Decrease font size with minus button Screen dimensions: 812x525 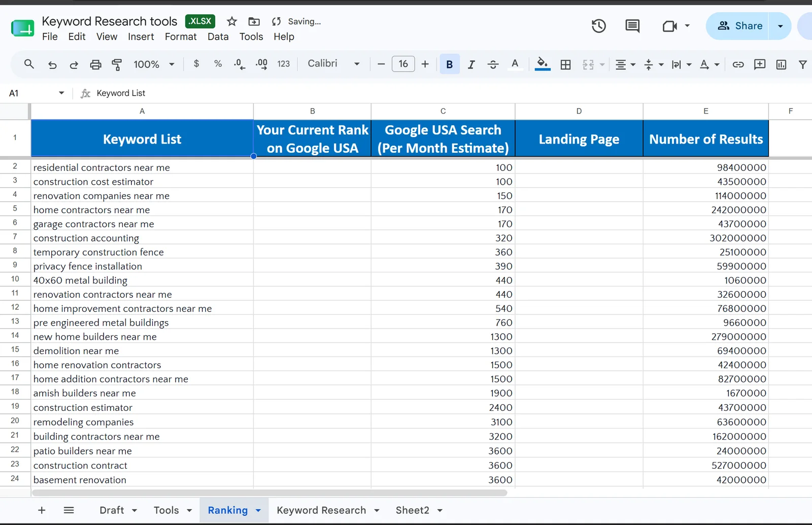coord(381,64)
